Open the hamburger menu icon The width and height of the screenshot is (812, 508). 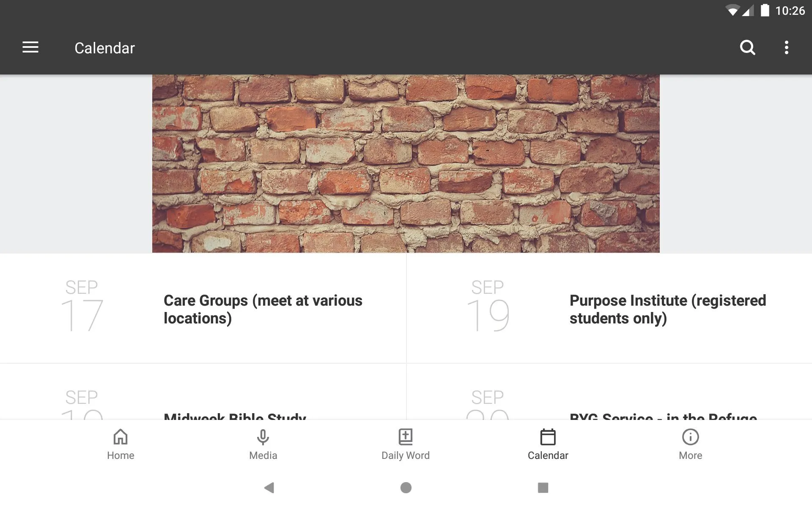coord(30,47)
